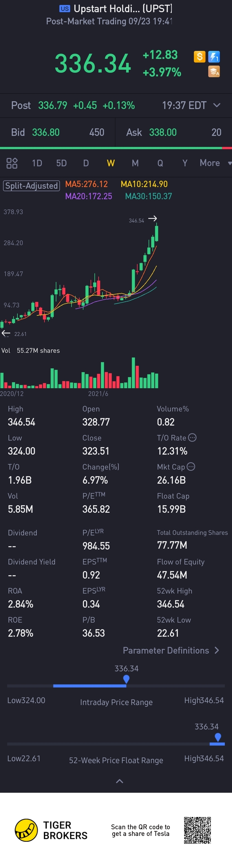
Task: Tap the Total Outstanding Shares value 77.77M
Action: (x=172, y=545)
